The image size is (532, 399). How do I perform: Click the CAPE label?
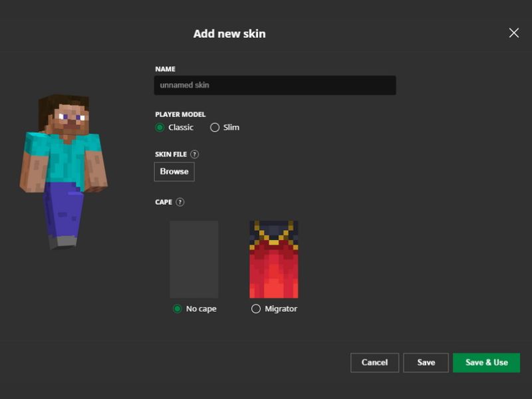164,202
